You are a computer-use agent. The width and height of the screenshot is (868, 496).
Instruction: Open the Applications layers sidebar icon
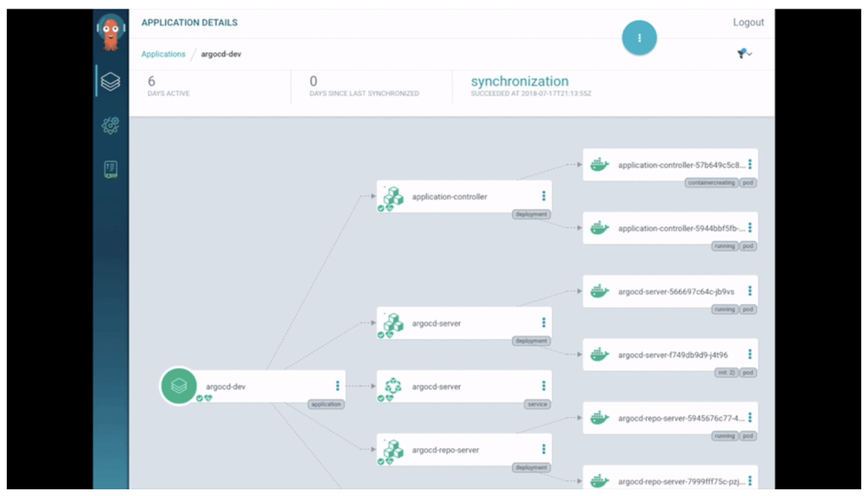[x=110, y=82]
